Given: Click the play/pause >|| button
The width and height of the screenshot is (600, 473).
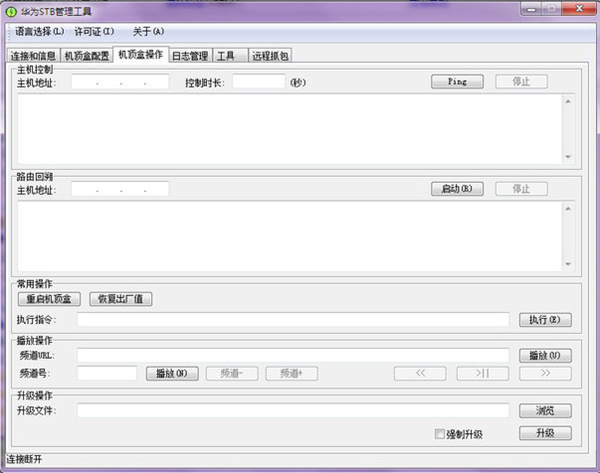Looking at the screenshot, I should point(483,373).
